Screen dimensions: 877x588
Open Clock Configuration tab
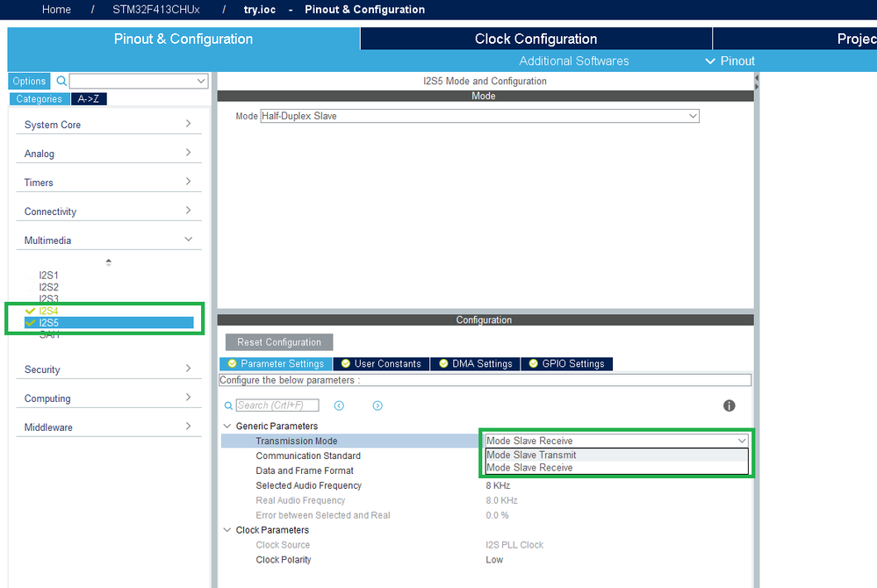536,39
